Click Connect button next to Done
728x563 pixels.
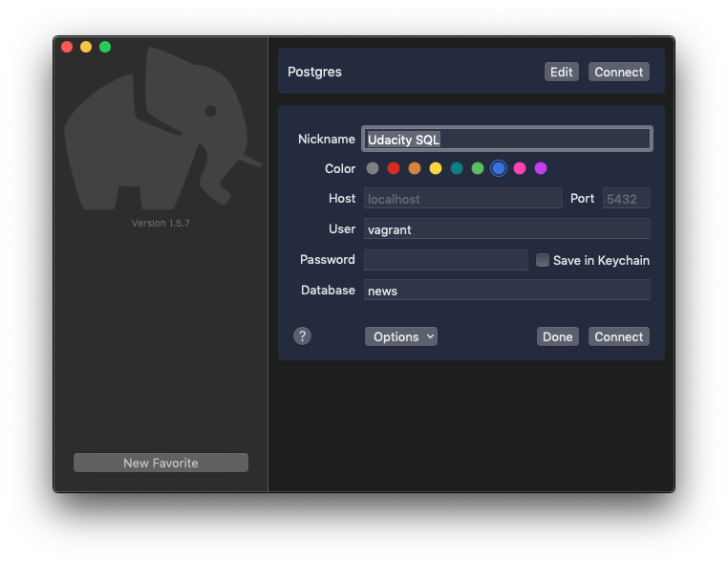pos(619,336)
